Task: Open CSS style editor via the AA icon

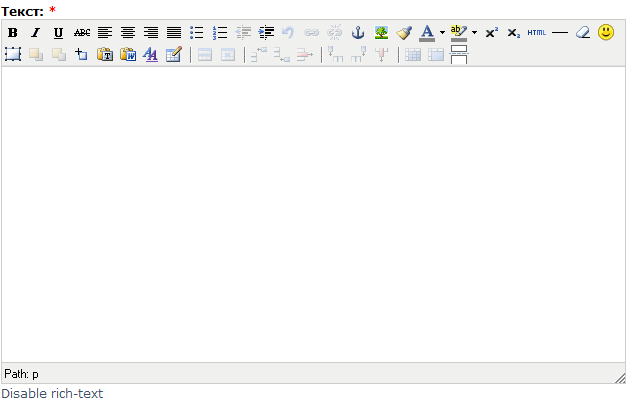Action: pyautogui.click(x=150, y=54)
